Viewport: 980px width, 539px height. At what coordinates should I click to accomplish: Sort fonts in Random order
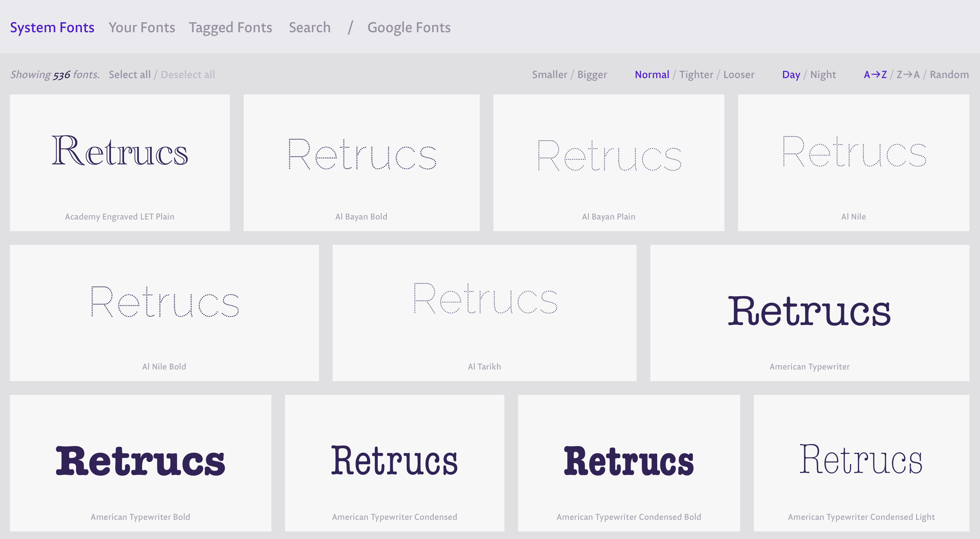[949, 75]
